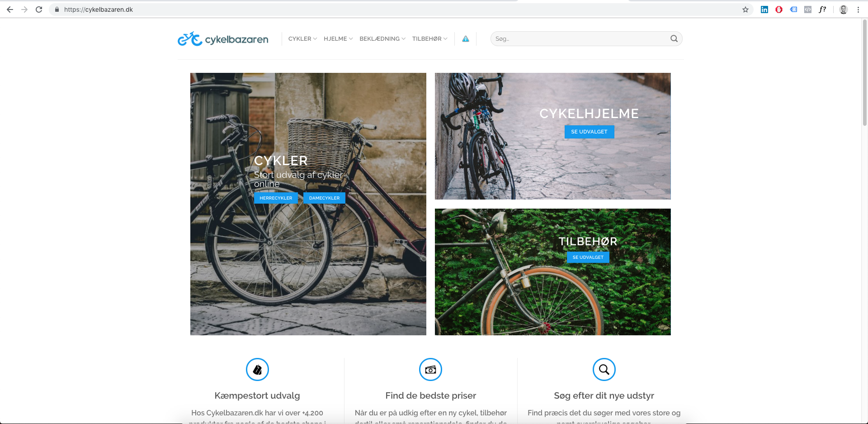Click the blue triangle icon in navigation
868x424 pixels.
[465, 39]
